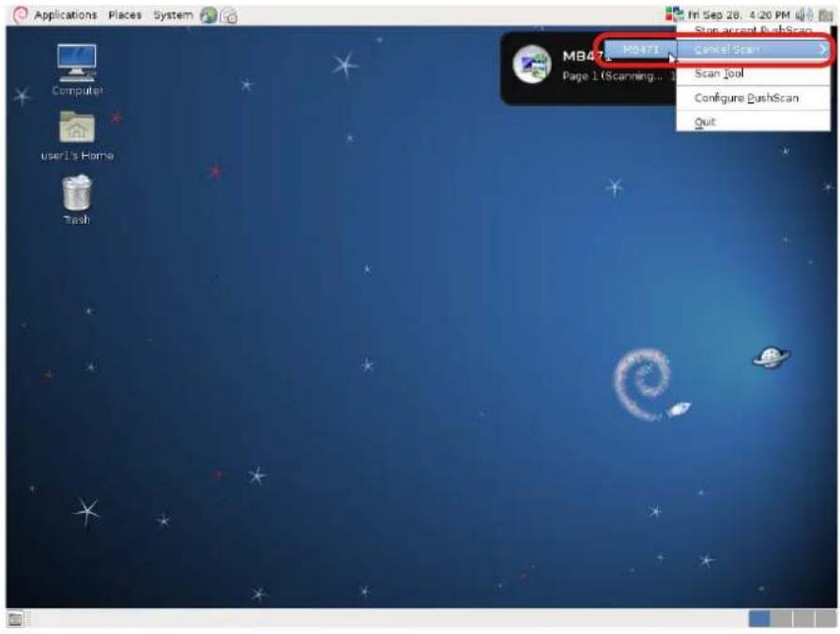This screenshot has width=840, height=634.
Task: Quit PushScan from the menu
Action: click(x=754, y=122)
